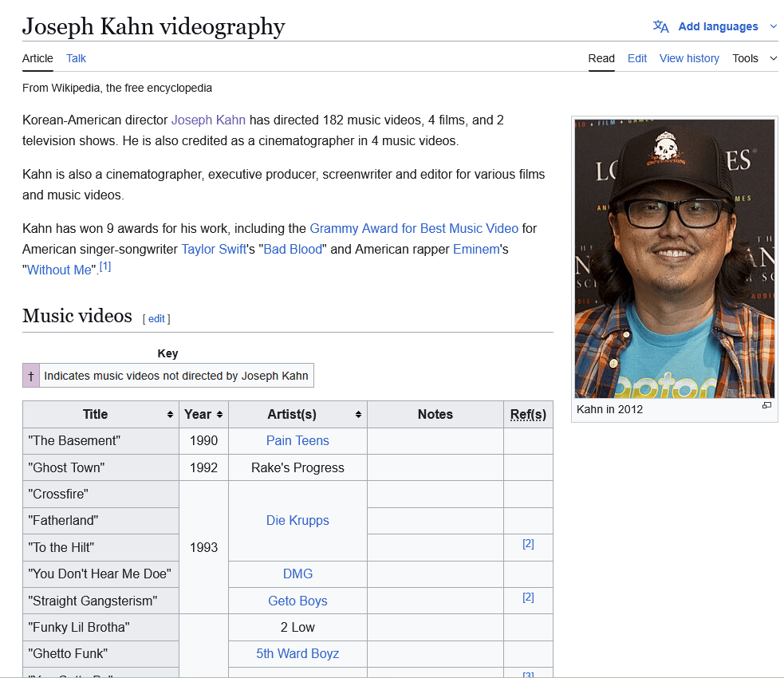Viewport: 784px width, 678px height.
Task: Open the Edit tab
Action: click(x=637, y=58)
